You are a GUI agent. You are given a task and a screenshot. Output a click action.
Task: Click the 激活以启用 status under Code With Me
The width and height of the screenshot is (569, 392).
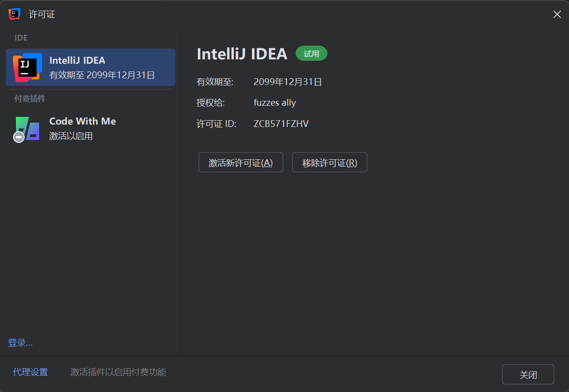tap(71, 136)
